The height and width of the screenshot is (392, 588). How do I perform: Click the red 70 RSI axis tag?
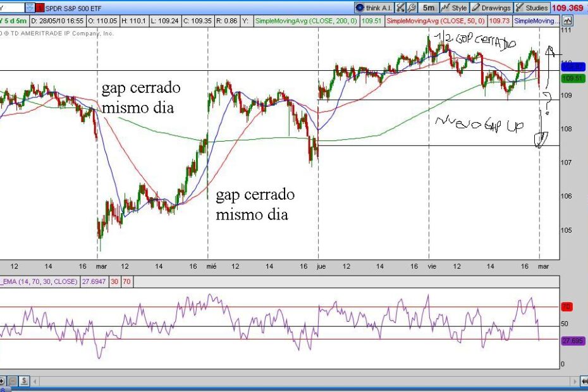(x=567, y=307)
